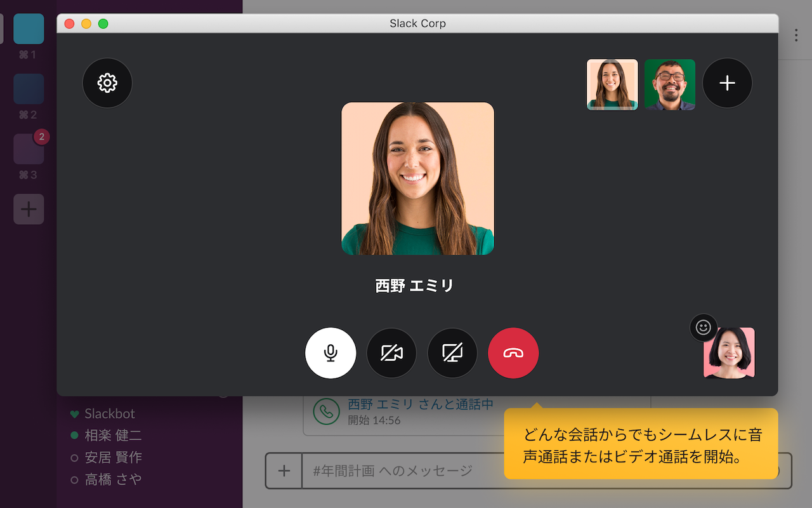Open call settings gear

[107, 83]
